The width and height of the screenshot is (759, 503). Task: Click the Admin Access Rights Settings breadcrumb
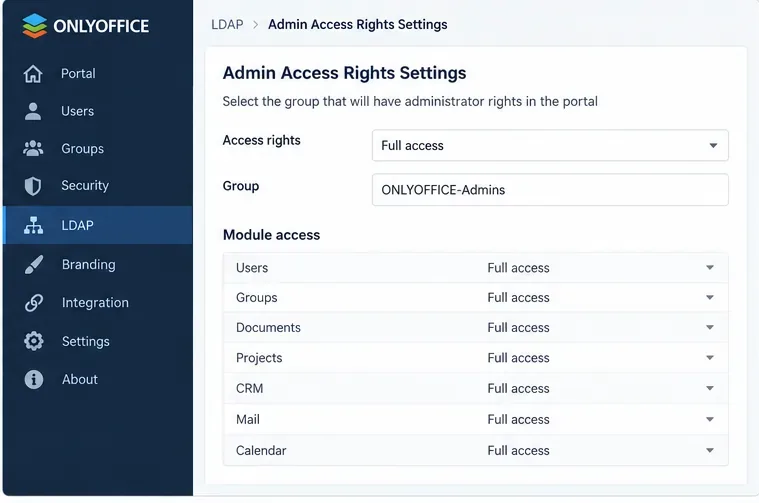358,24
